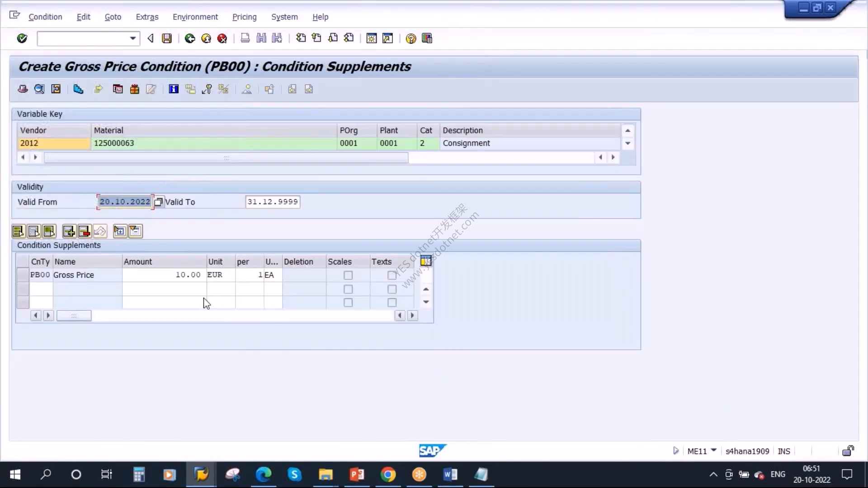
Task: Open the Scales stairs icon
Action: (x=78, y=89)
